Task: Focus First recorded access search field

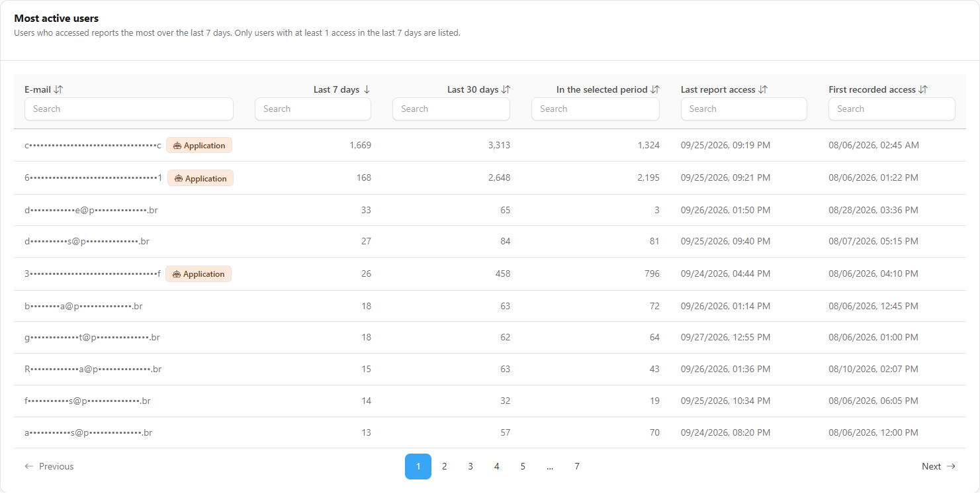Action: [x=892, y=109]
